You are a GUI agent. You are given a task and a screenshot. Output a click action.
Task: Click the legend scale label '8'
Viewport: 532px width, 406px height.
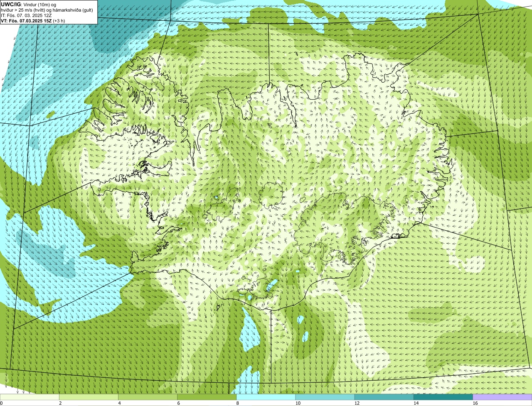click(x=238, y=403)
